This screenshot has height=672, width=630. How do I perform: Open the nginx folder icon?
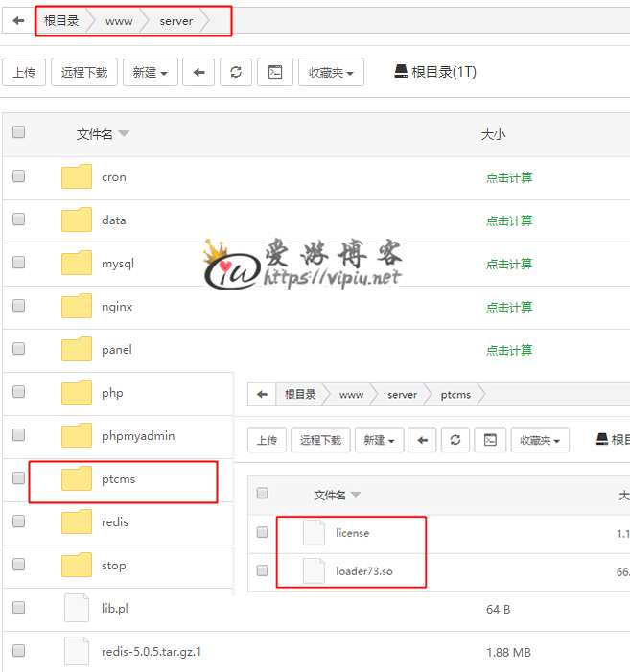point(77,306)
